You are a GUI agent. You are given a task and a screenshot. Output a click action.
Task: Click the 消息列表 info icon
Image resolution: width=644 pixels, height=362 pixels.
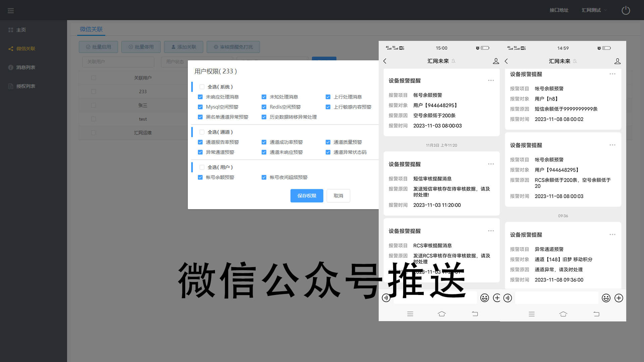(x=11, y=67)
